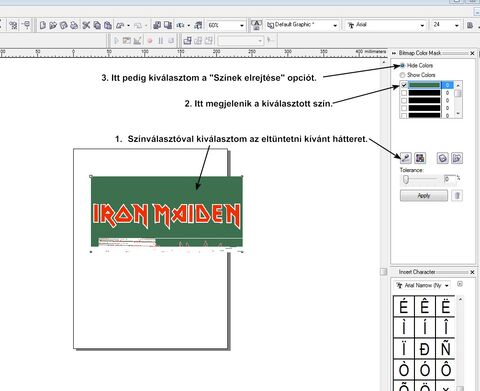Check the third color mask row checkbox
The image size is (480, 391).
point(404,100)
